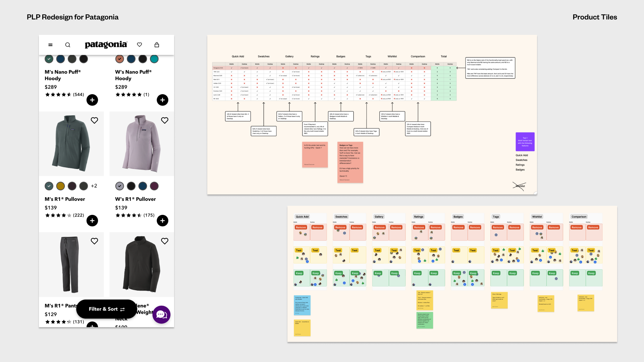Favorite the M's R1 Pullover heart
Screen dimensions: 644x362
click(95, 120)
